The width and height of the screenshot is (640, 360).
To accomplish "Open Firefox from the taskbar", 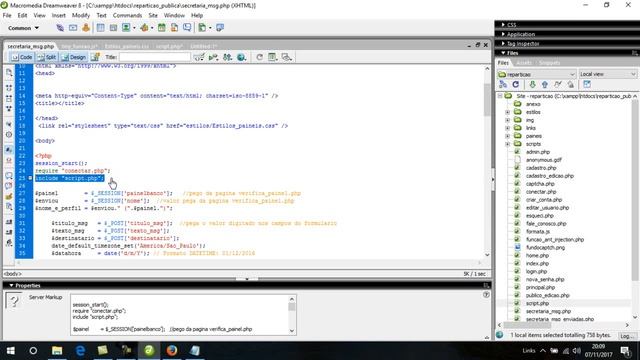I will (172, 350).
